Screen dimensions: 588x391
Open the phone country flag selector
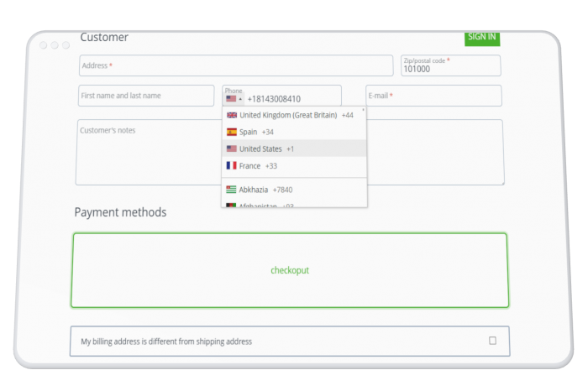click(234, 99)
